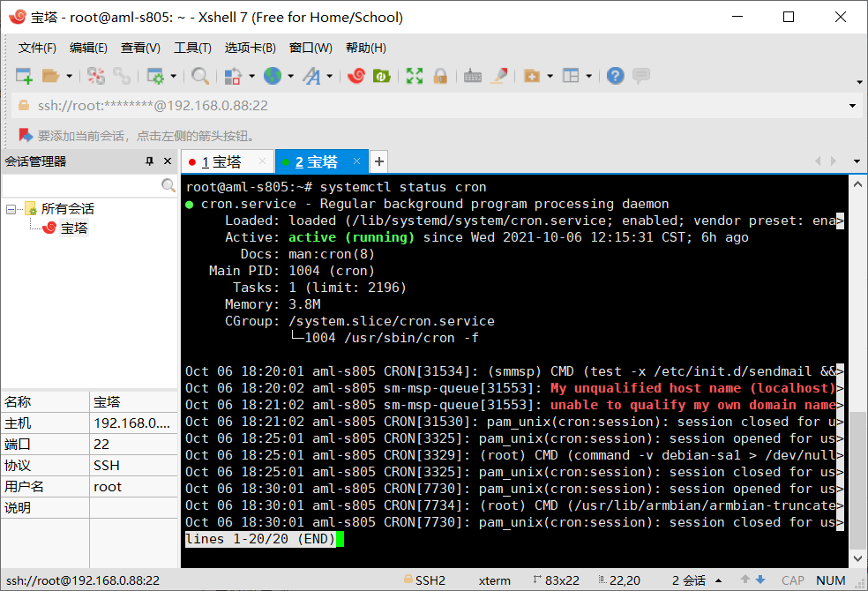Click the file transfer toolbar icon
This screenshot has width=868, height=591.
click(x=233, y=76)
